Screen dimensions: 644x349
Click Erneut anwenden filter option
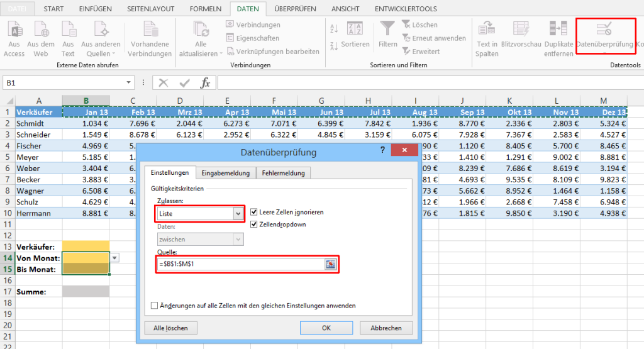click(x=434, y=38)
